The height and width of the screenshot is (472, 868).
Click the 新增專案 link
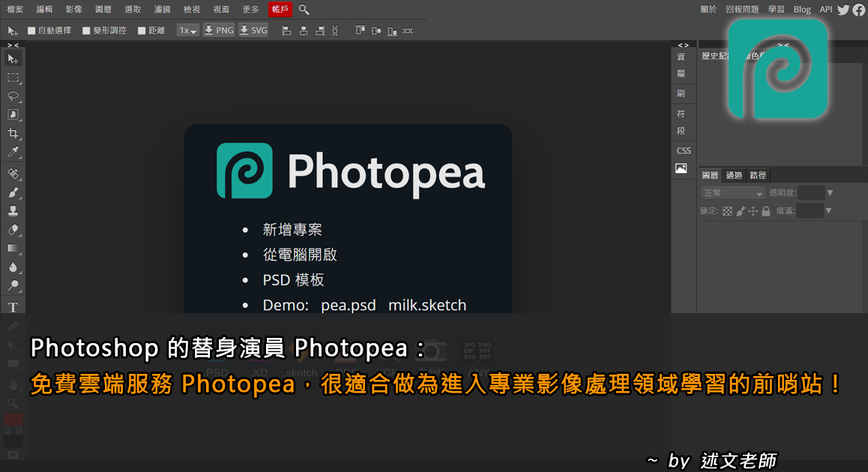(292, 230)
